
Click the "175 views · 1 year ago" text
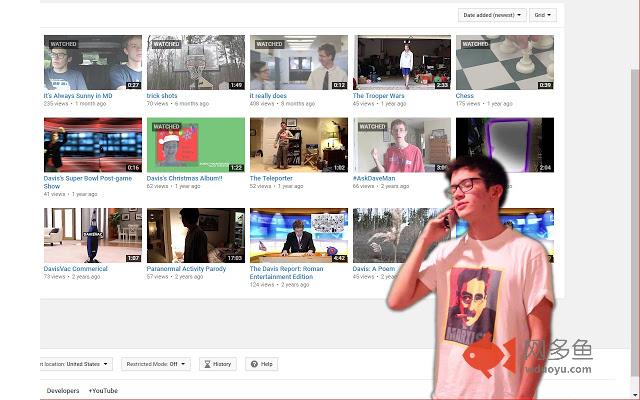(x=484, y=104)
